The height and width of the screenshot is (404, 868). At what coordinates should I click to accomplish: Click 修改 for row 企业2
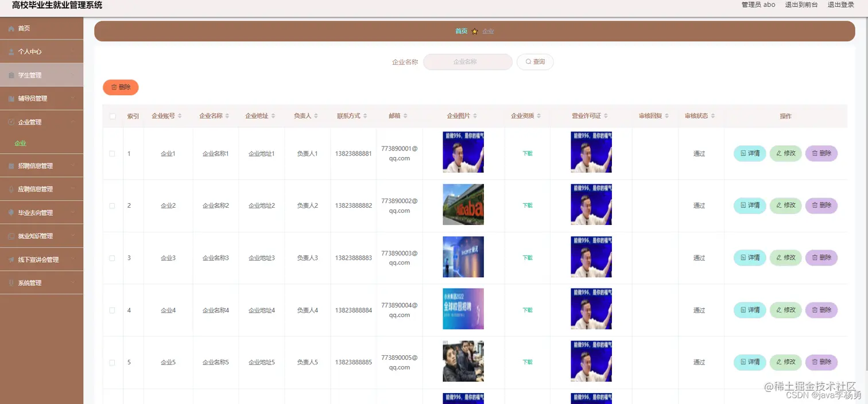click(785, 205)
